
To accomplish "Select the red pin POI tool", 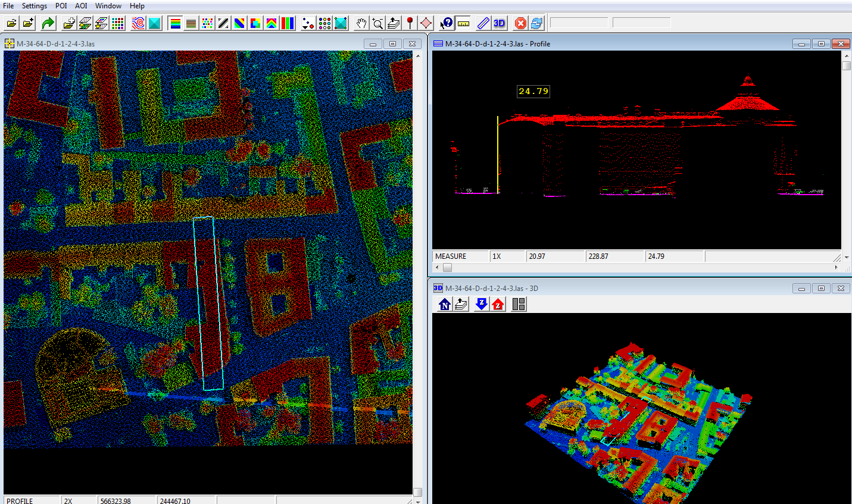I will point(410,23).
